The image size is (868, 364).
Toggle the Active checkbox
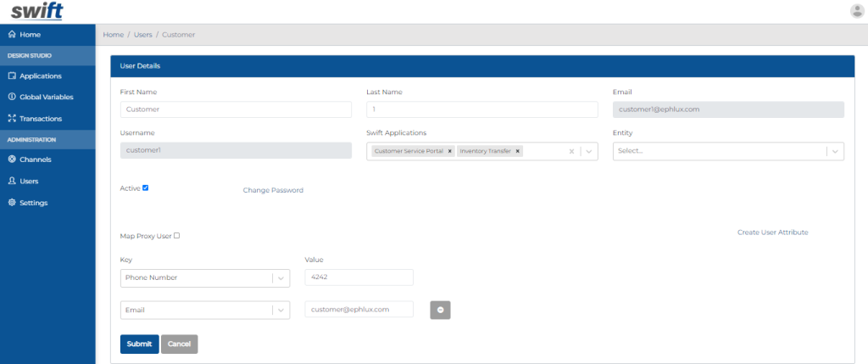click(x=146, y=188)
